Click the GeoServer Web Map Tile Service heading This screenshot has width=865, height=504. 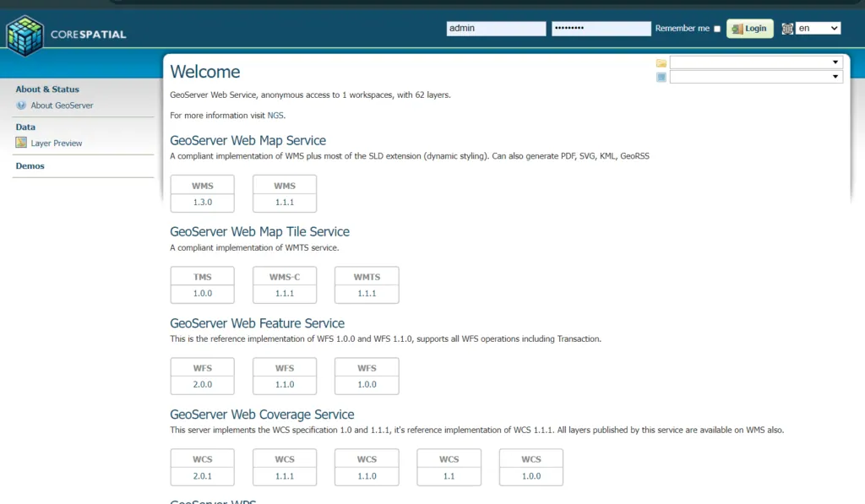(x=260, y=231)
